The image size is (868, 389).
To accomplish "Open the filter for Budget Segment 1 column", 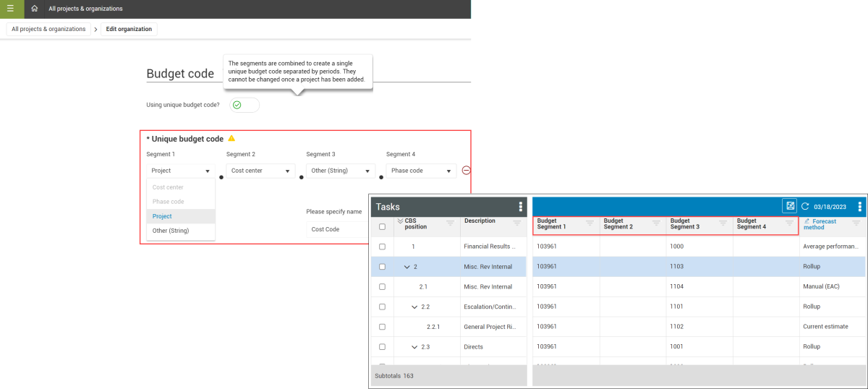I will coord(590,223).
